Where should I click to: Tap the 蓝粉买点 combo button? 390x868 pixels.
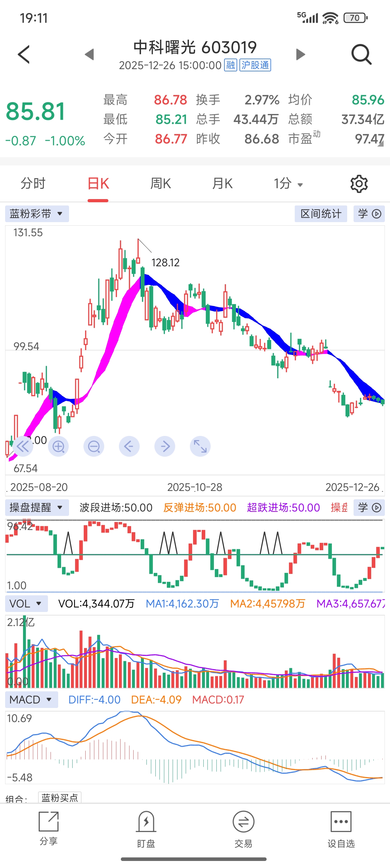coord(59,798)
